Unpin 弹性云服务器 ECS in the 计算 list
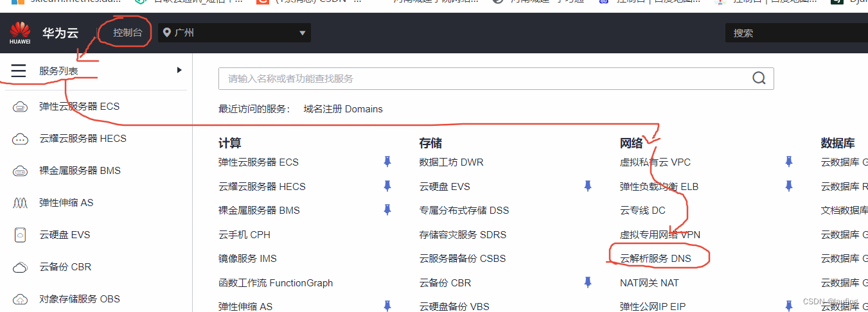 pos(387,162)
